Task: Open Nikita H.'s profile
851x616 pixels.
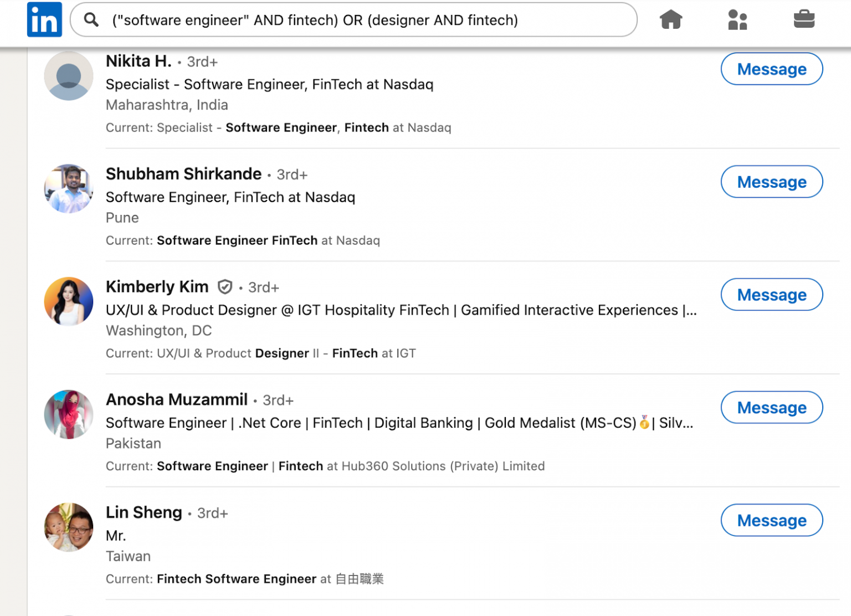Action: coord(138,61)
